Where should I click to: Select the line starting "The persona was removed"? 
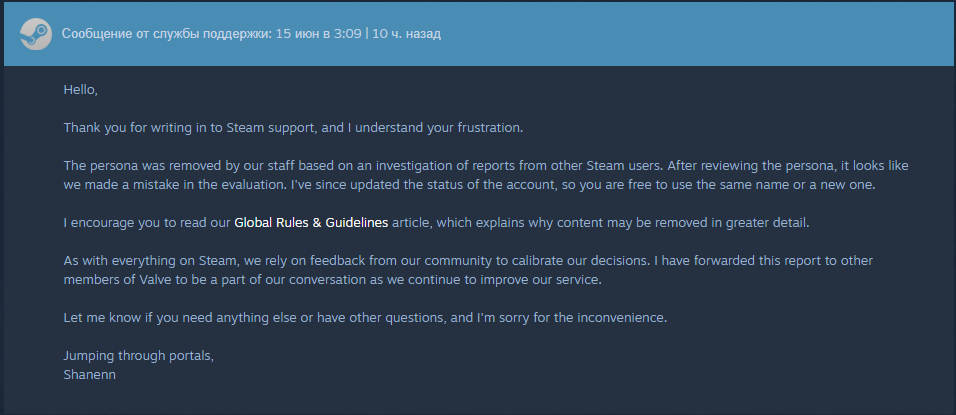(x=486, y=166)
